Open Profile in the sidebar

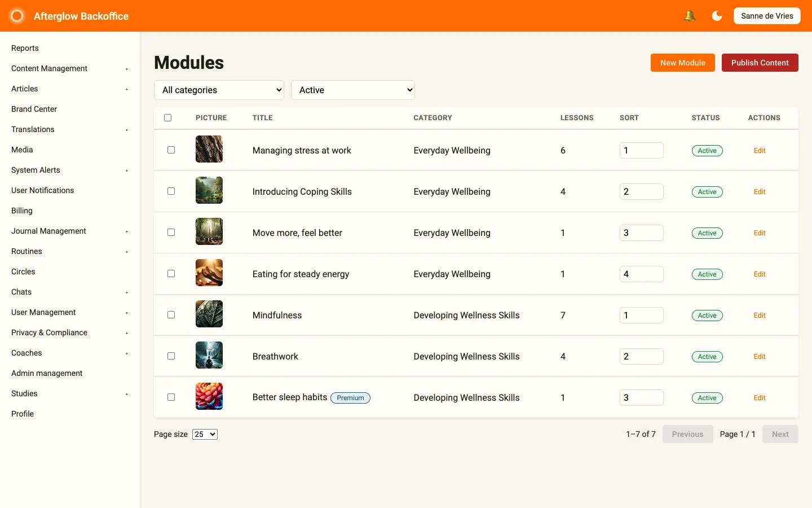coord(23,414)
